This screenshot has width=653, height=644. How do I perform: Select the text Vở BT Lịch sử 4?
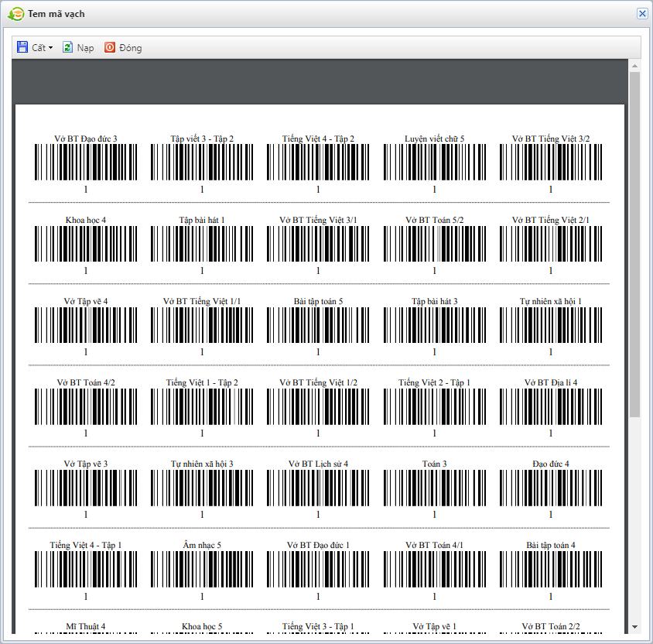(x=318, y=464)
